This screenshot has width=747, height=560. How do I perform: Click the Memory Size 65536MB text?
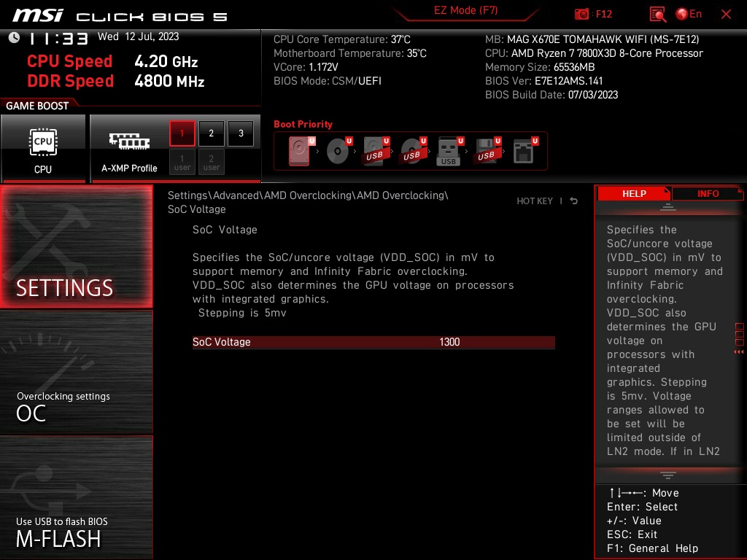(x=540, y=67)
